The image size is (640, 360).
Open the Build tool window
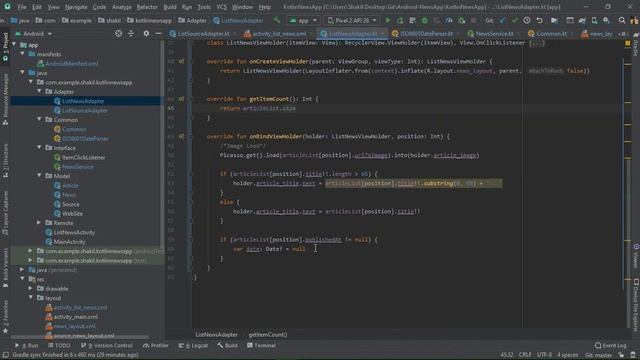227,345
